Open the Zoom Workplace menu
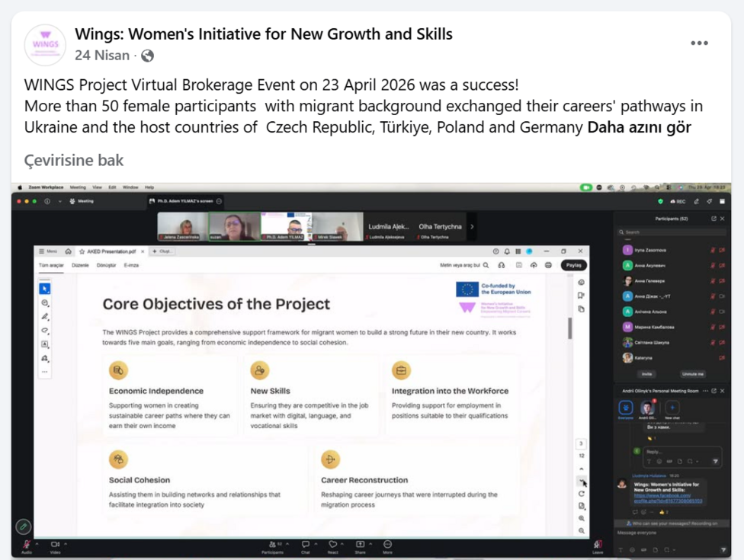This screenshot has height=560, width=744. pos(46,187)
